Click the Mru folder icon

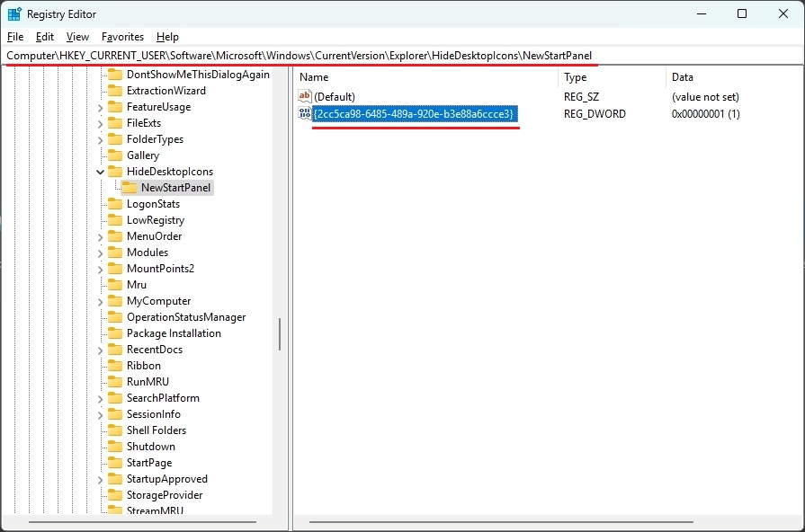(115, 284)
